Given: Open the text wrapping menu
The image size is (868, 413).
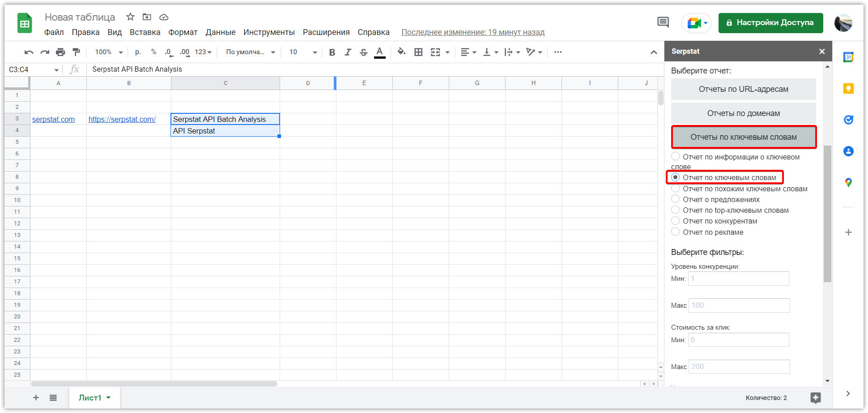Looking at the screenshot, I should pyautogui.click(x=512, y=52).
